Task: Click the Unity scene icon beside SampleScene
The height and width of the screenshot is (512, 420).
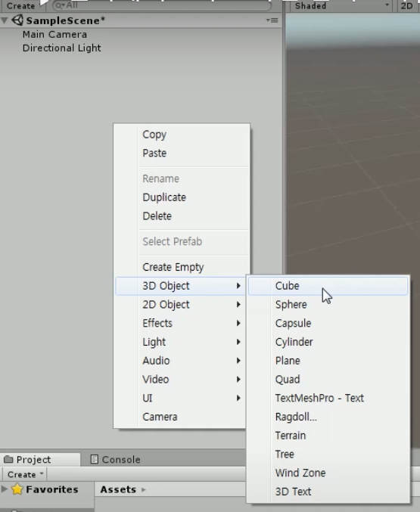Action: 17,20
